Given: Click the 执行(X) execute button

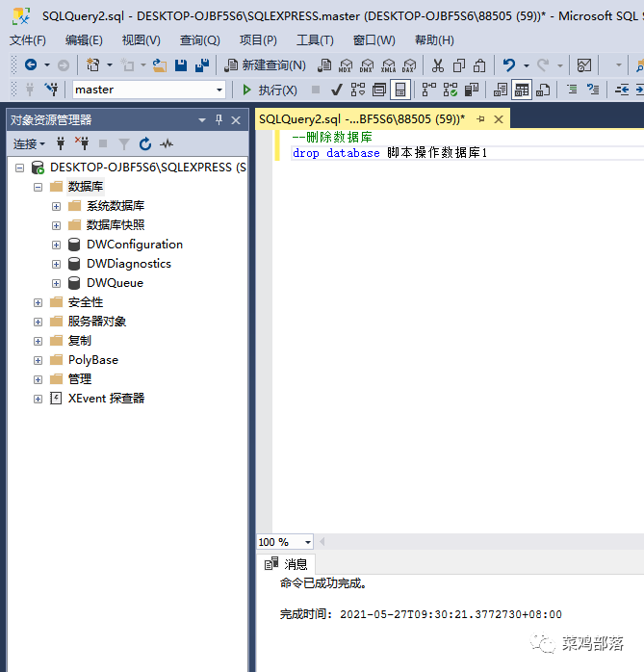Looking at the screenshot, I should tap(270, 90).
